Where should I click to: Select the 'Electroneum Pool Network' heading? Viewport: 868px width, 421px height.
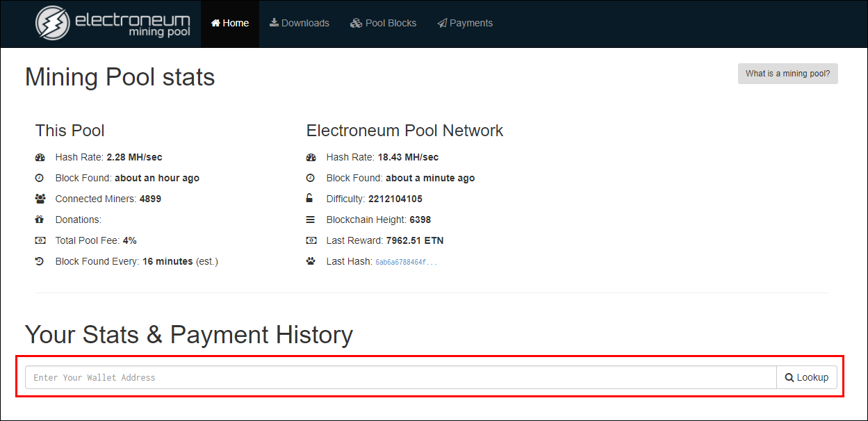[404, 131]
